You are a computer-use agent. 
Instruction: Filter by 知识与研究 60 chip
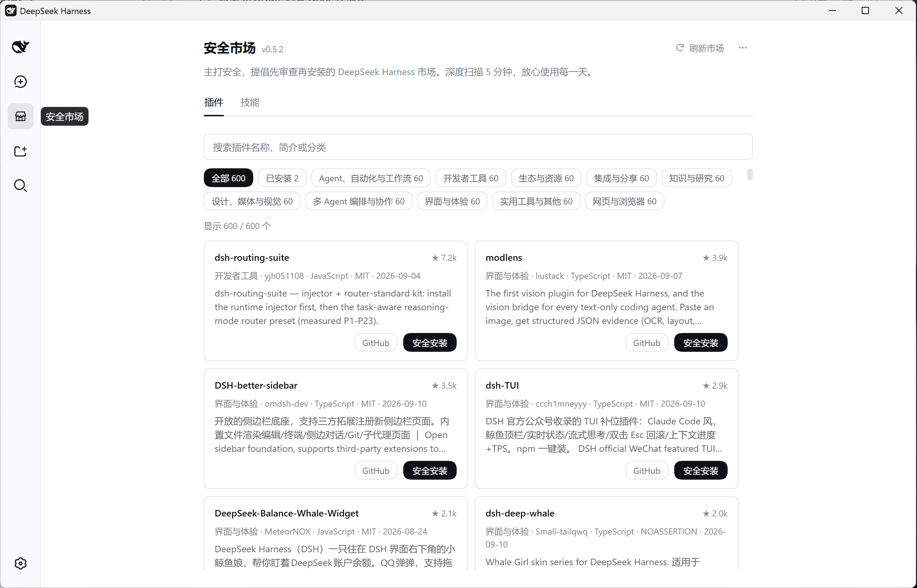point(696,178)
